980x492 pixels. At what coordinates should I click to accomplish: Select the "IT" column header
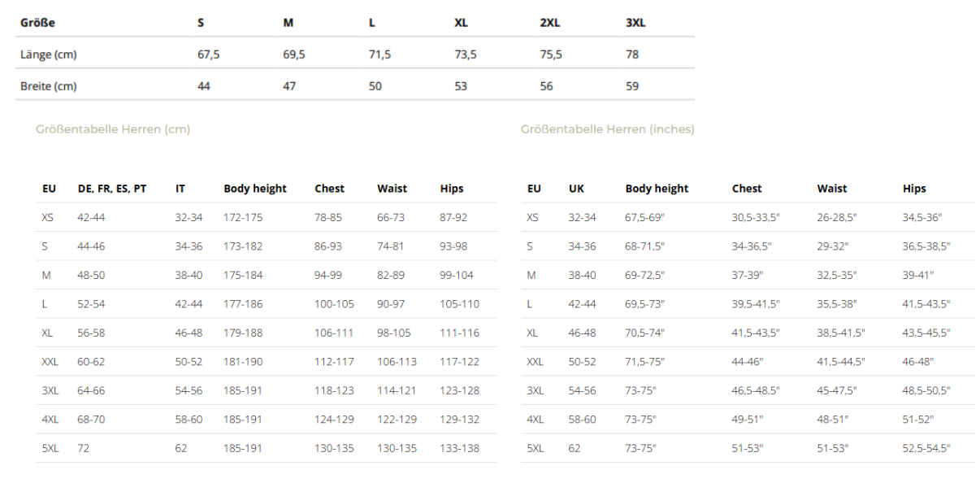tap(180, 189)
